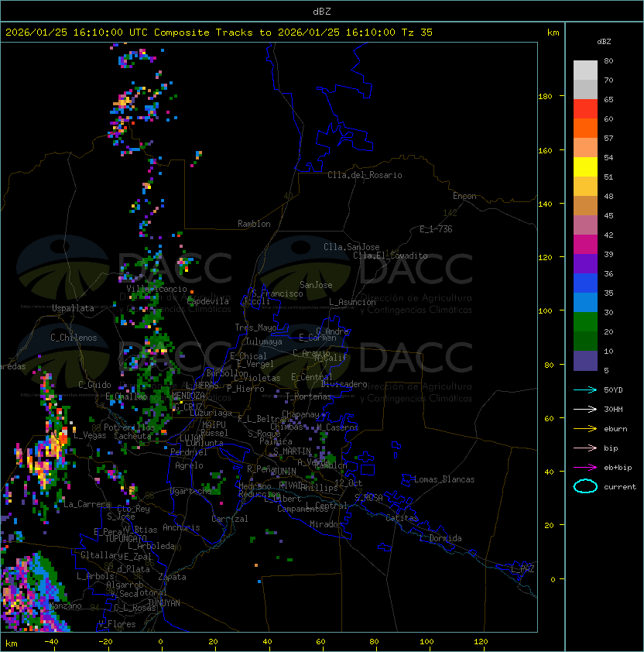Pick the bright yellow swatch in dBZ legend
644x652 pixels.
coord(585,166)
